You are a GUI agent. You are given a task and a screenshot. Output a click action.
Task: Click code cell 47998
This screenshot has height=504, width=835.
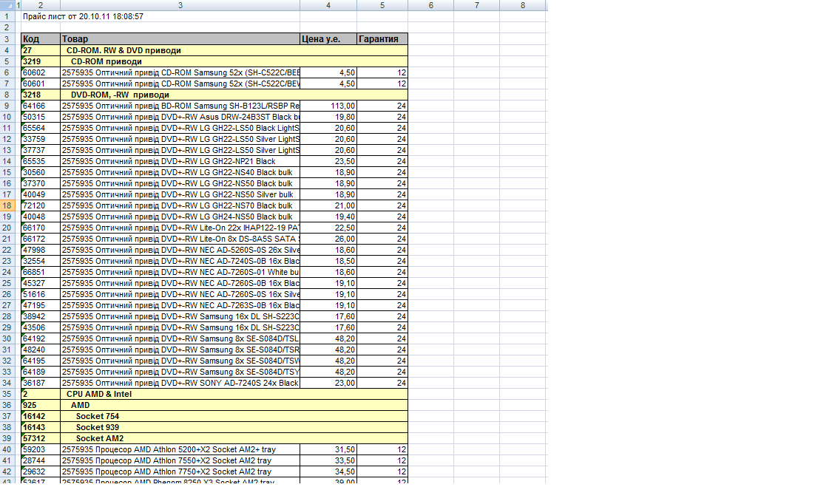(x=41, y=250)
